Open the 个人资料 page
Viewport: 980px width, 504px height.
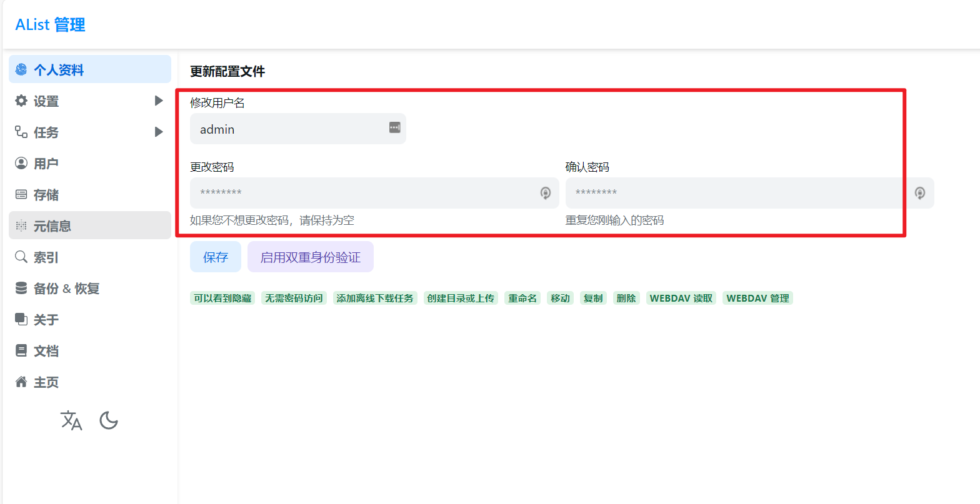(x=90, y=69)
